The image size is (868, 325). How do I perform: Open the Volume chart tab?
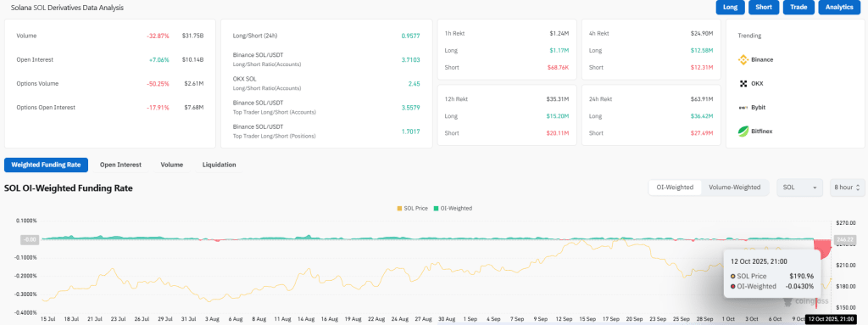tap(171, 165)
